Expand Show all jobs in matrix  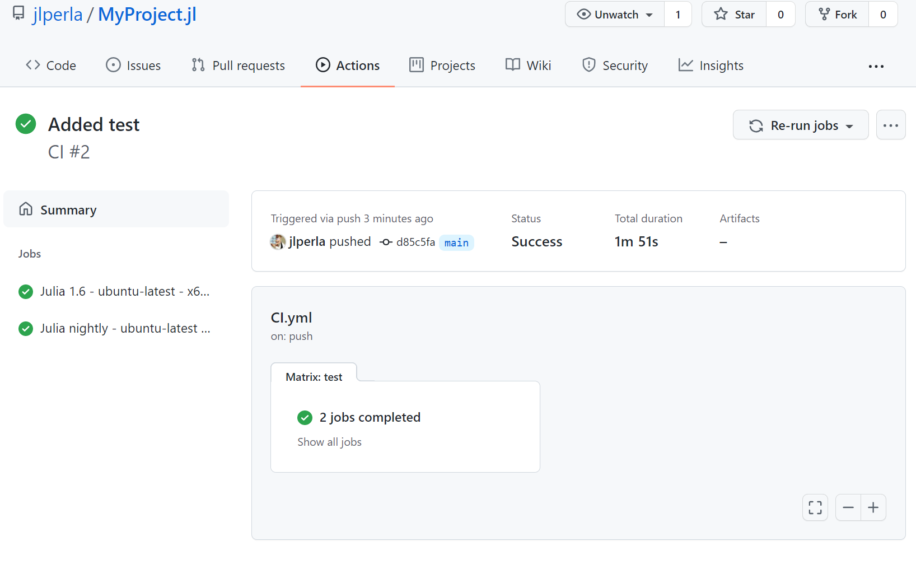329,442
